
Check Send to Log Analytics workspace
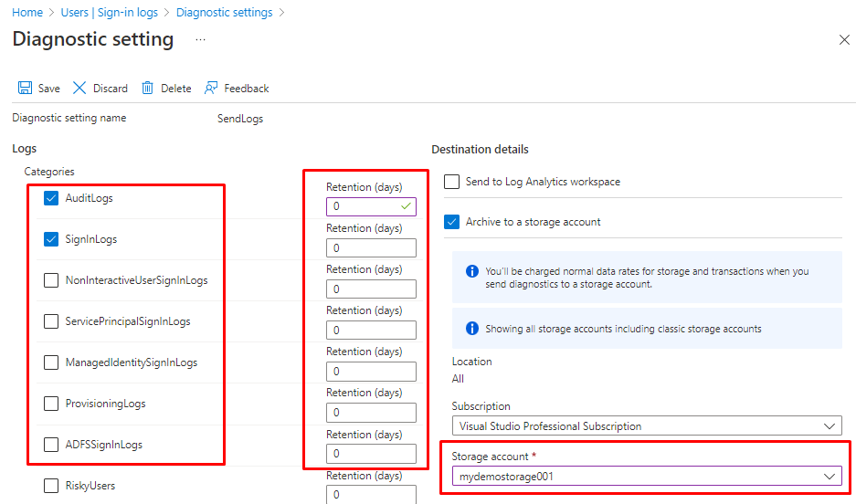click(451, 182)
